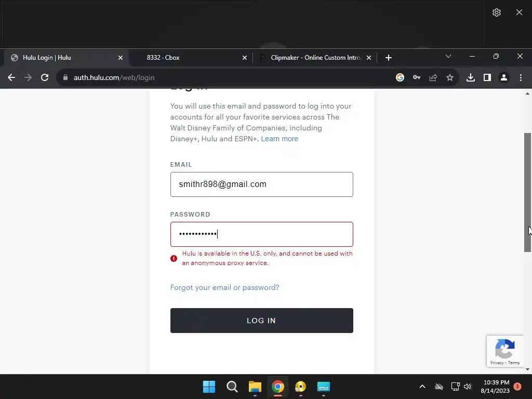This screenshot has width=532, height=399.
Task: Switch to the 8332 Cbox tab
Action: (191, 58)
